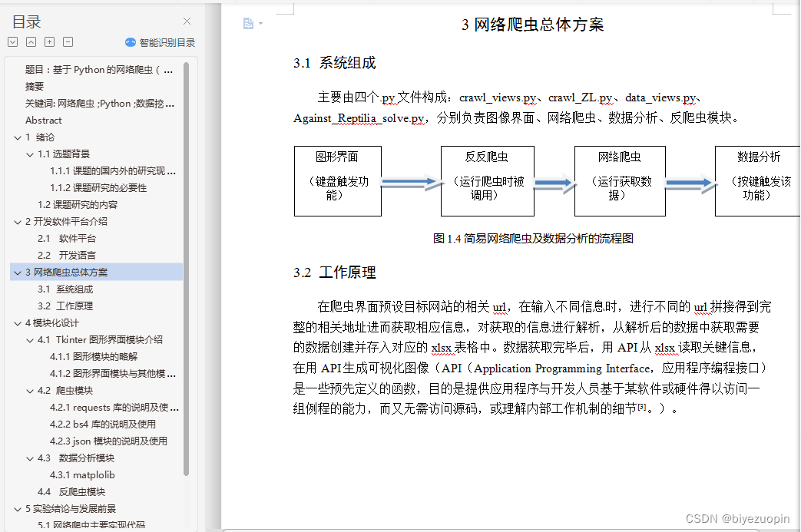801x532 pixels.
Task: Select '4.2 爬虫模块' outline entry
Action: tap(65, 390)
